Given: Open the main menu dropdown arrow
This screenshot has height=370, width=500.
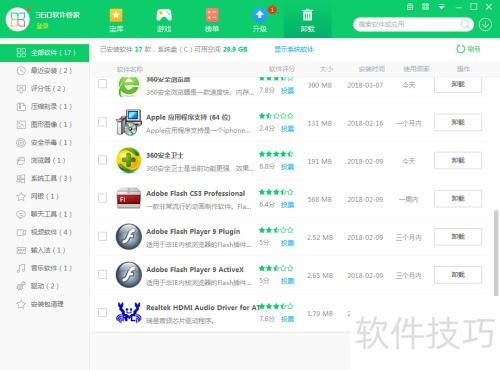Looking at the screenshot, I should tap(442, 7).
